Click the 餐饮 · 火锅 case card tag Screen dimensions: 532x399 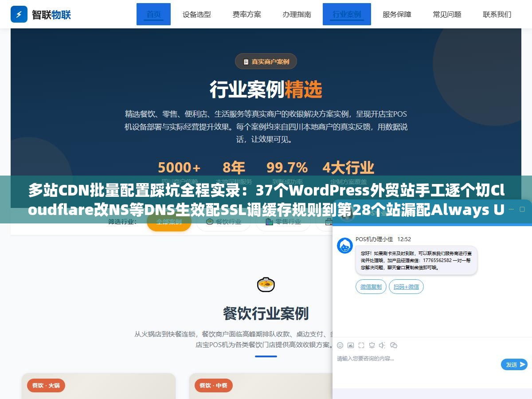46,385
